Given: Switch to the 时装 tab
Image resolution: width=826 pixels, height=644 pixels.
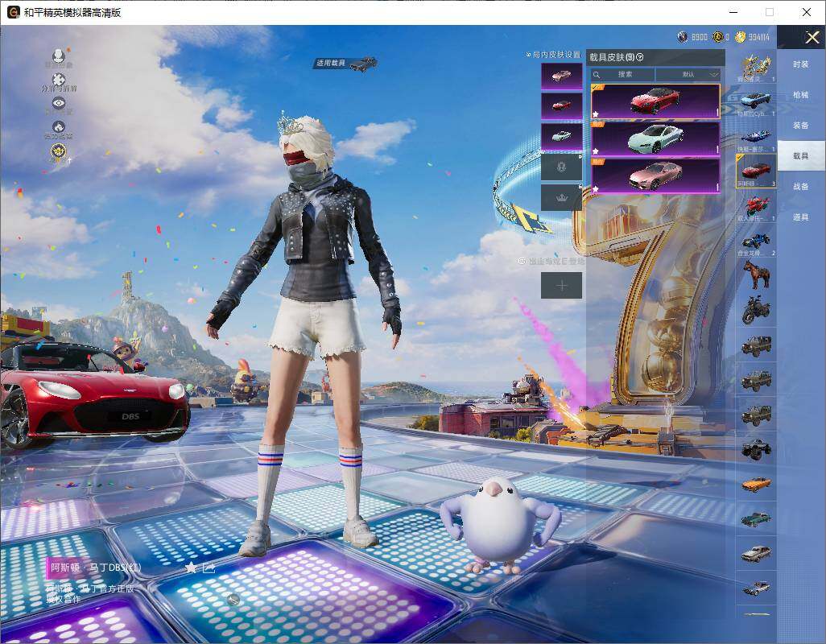Looking at the screenshot, I should [801, 64].
